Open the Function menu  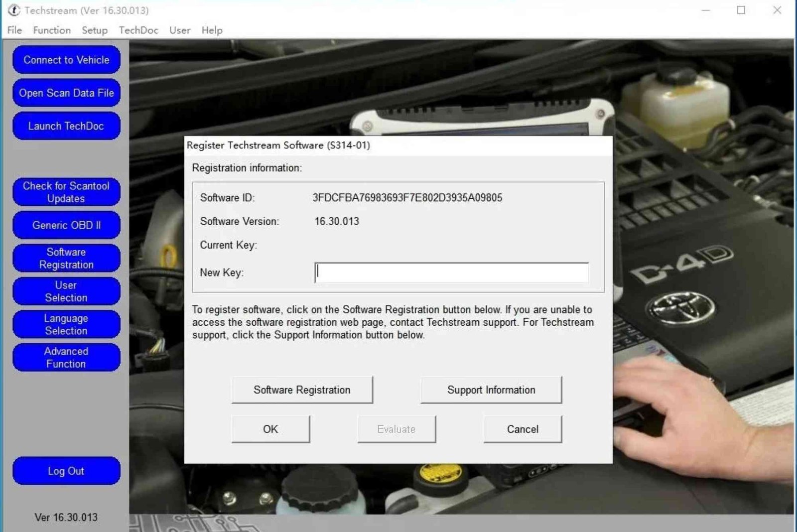[x=52, y=30]
